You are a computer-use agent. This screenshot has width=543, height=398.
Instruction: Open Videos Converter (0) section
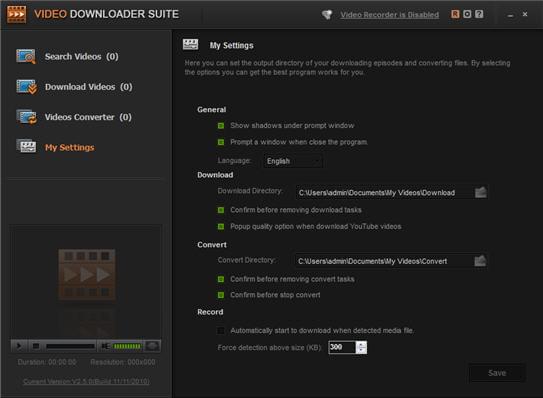(88, 117)
